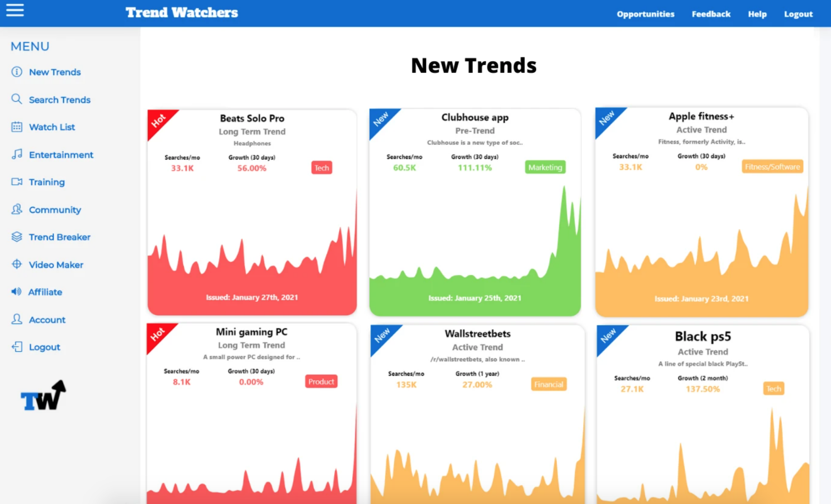Open Account page in sidebar
The height and width of the screenshot is (504, 831).
pyautogui.click(x=47, y=320)
